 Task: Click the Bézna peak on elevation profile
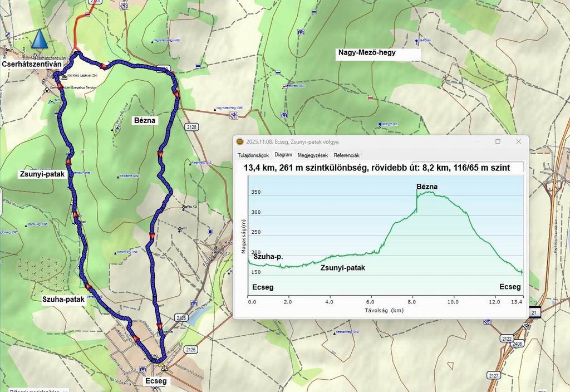coord(426,192)
